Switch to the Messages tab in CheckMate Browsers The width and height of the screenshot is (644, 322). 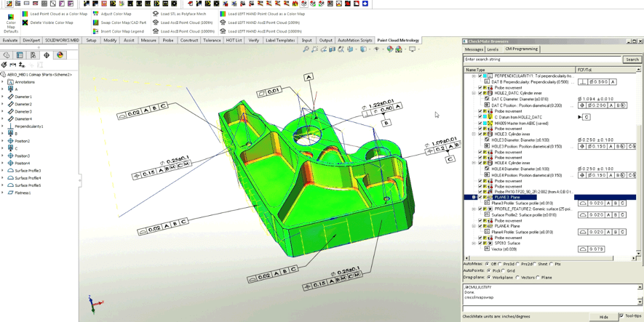[474, 49]
